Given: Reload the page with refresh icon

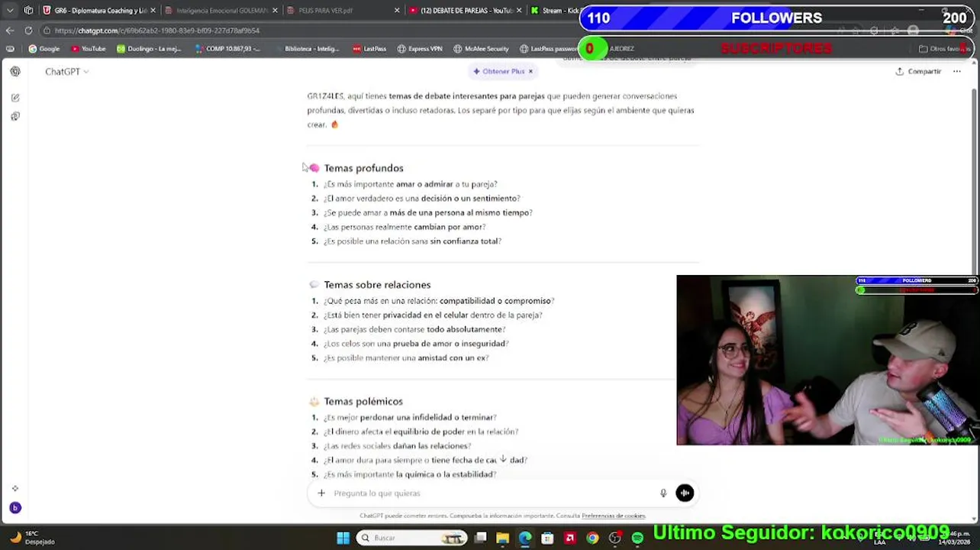Looking at the screenshot, I should click(28, 31).
